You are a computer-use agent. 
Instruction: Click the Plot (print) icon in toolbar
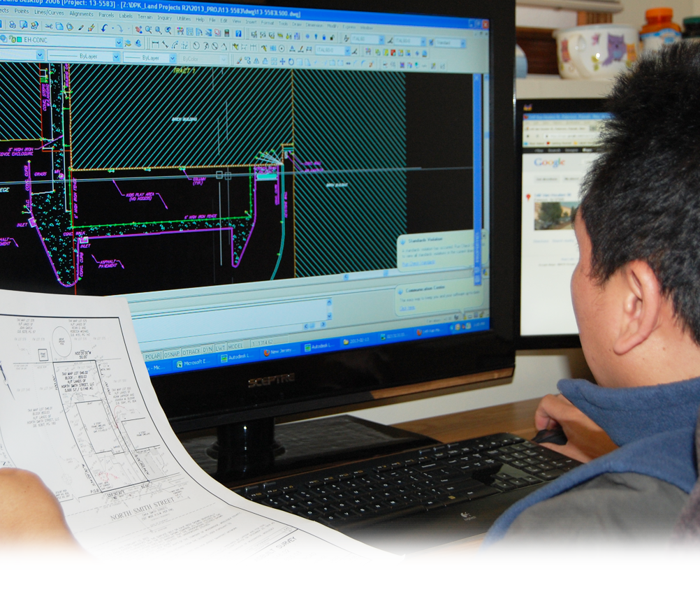coord(13,25)
